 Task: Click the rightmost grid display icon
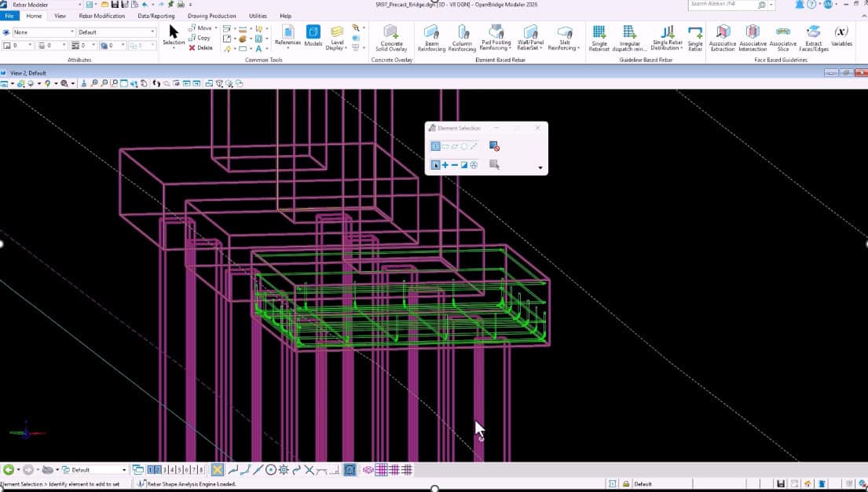tap(407, 470)
